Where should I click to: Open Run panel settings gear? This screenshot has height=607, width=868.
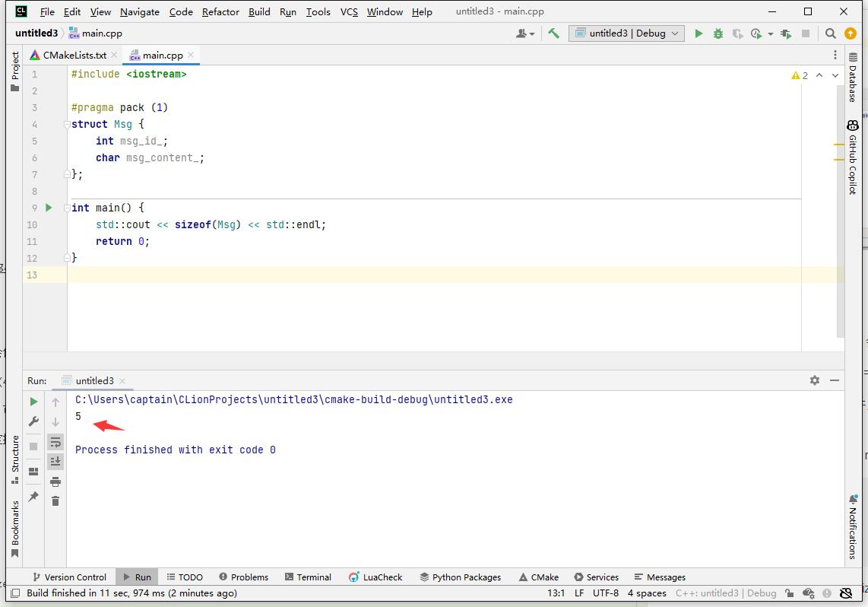click(814, 380)
